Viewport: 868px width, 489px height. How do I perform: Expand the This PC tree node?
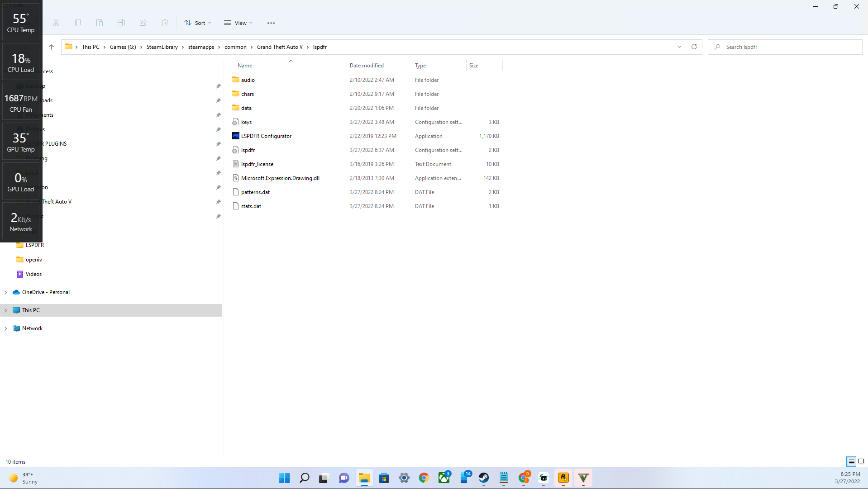6,310
